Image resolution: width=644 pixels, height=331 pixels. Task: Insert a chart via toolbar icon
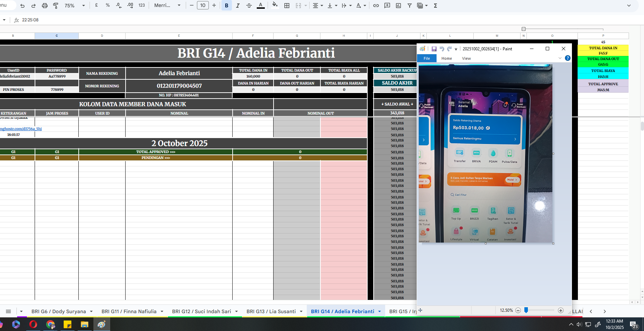coord(398,6)
